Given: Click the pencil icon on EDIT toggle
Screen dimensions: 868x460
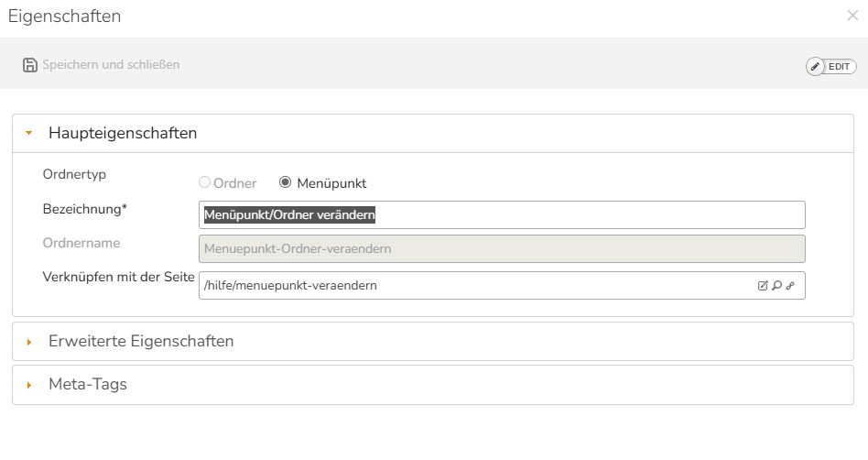Looking at the screenshot, I should pos(815,67).
